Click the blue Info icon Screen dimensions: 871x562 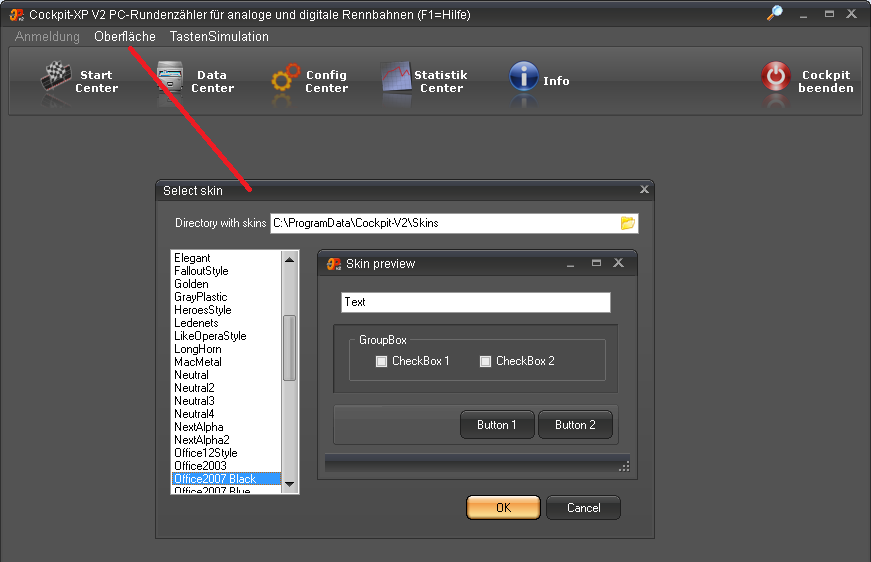[523, 76]
